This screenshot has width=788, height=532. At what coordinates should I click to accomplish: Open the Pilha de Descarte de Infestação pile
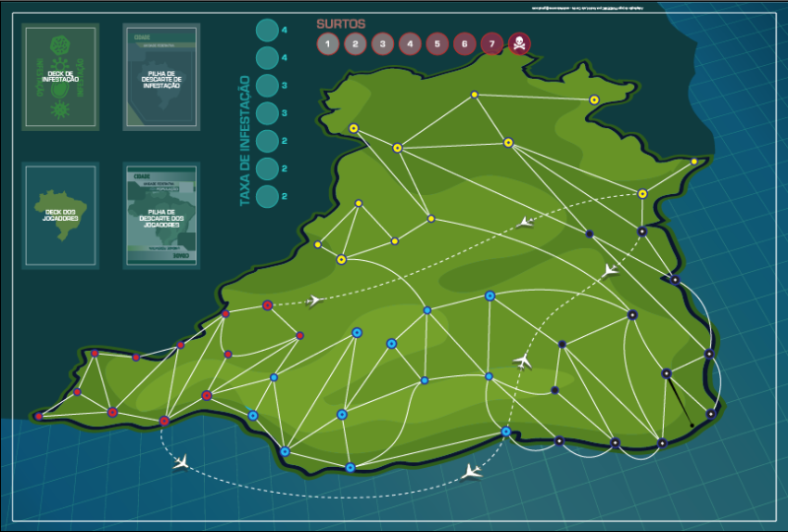[x=162, y=77]
